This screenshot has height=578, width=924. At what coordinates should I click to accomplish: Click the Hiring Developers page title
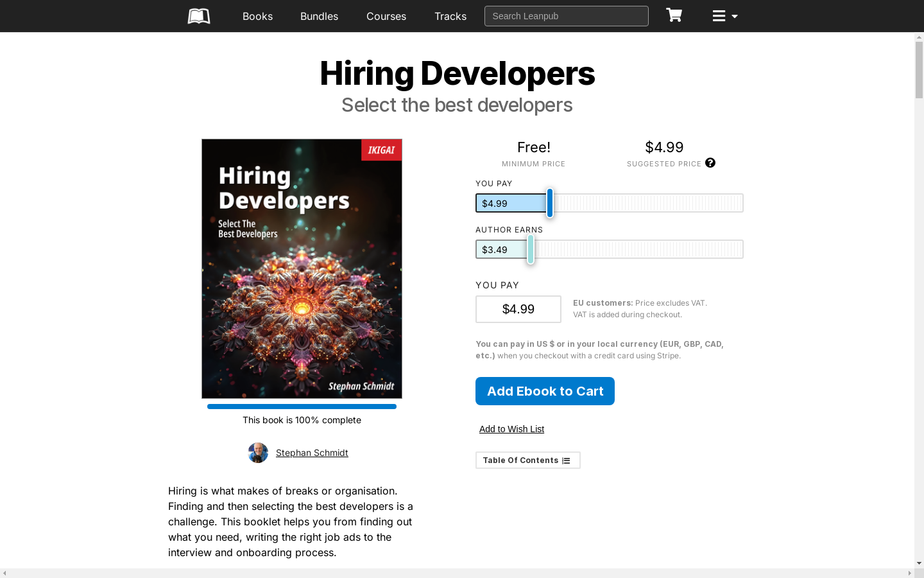coord(457,73)
